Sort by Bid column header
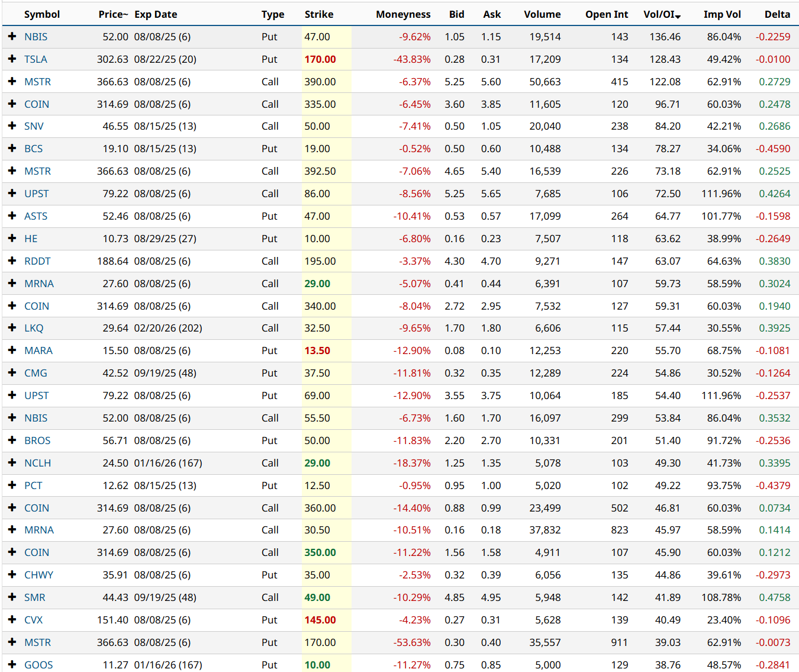This screenshot has height=672, width=799. coord(457,15)
